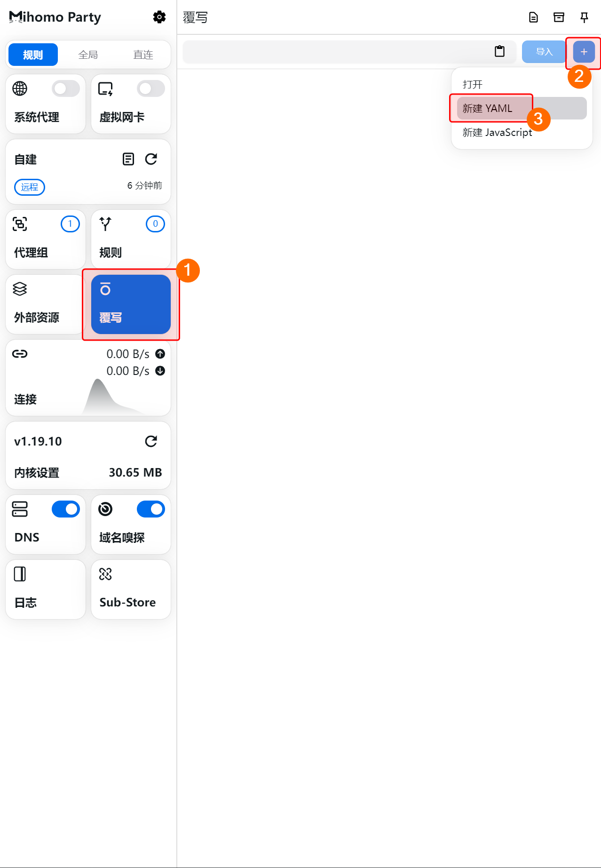Refresh the 自建 profile subscription
The height and width of the screenshot is (868, 601).
(x=151, y=159)
